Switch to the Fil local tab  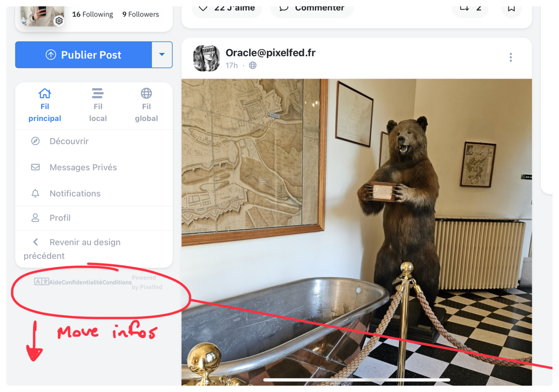pyautogui.click(x=98, y=105)
